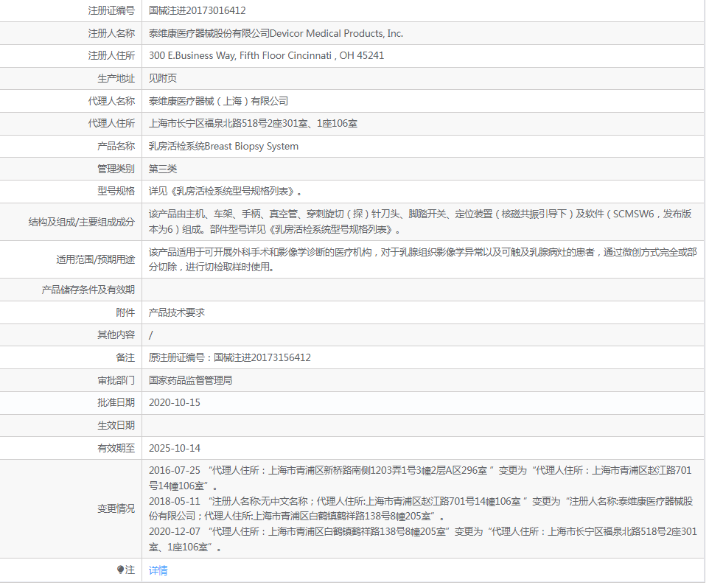
Task: Select registration number 国械注进20173016412
Action: 197,10
